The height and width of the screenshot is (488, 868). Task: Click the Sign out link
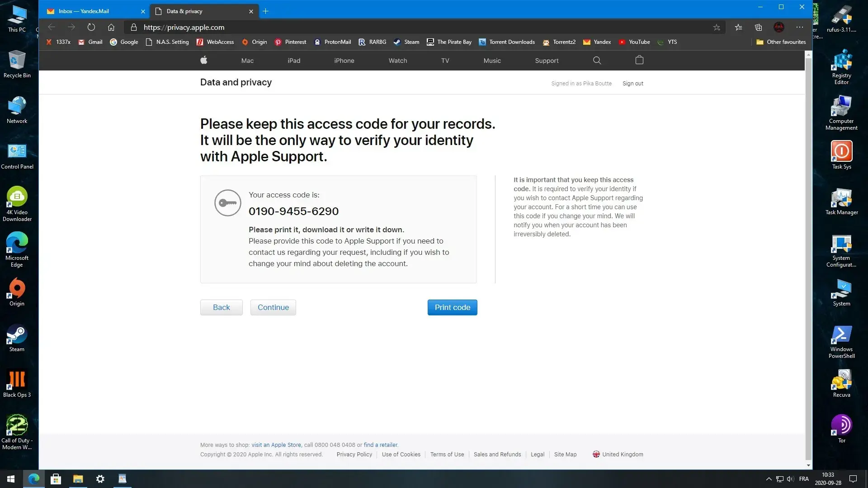point(632,84)
